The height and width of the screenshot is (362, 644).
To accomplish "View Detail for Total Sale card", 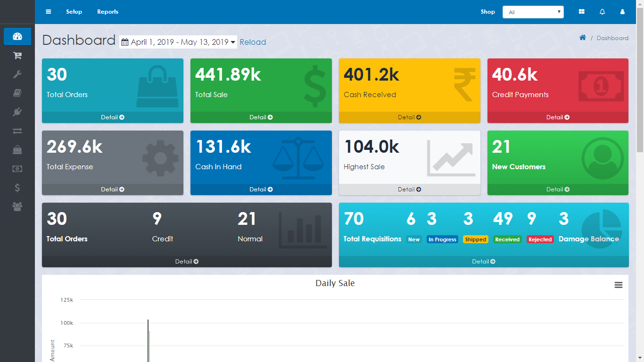I will pyautogui.click(x=261, y=117).
